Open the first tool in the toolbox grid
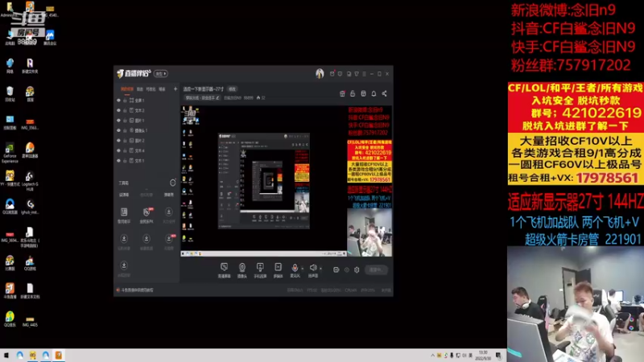Image resolution: width=644 pixels, height=362 pixels. coord(124,215)
